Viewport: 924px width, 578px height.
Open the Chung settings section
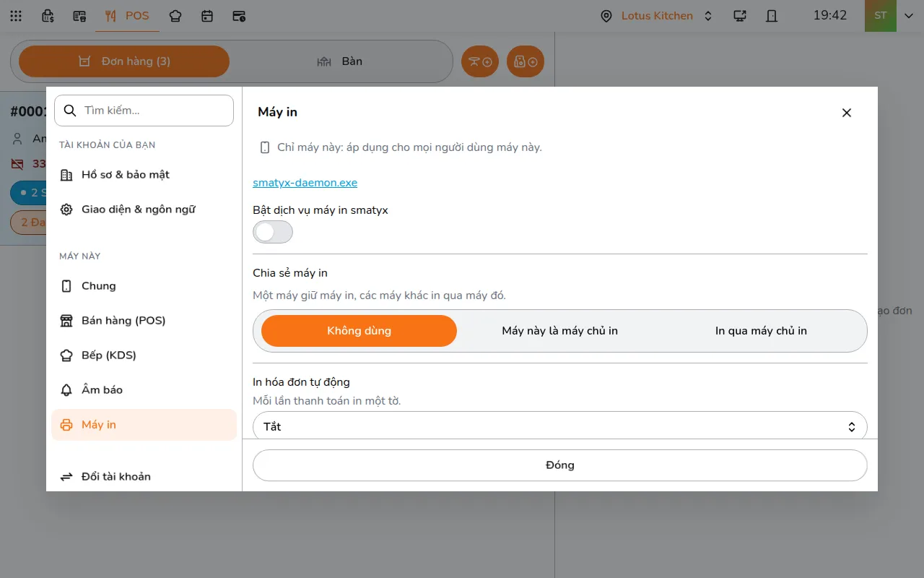coord(144,286)
